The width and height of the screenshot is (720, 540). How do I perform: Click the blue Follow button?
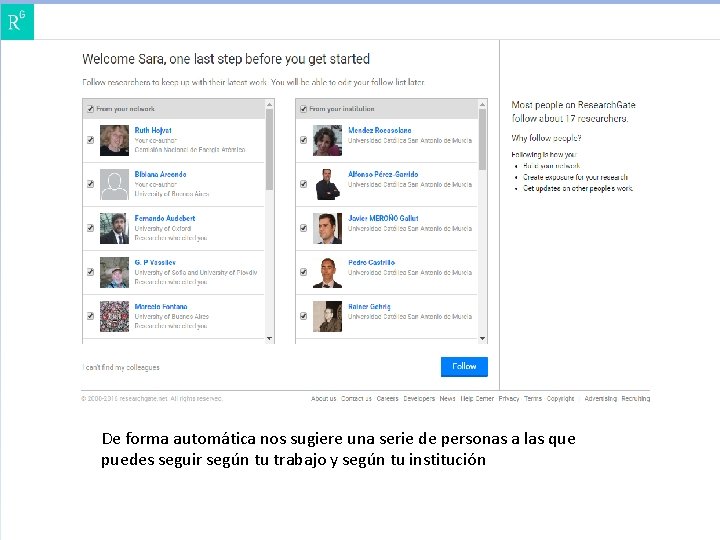tap(464, 366)
